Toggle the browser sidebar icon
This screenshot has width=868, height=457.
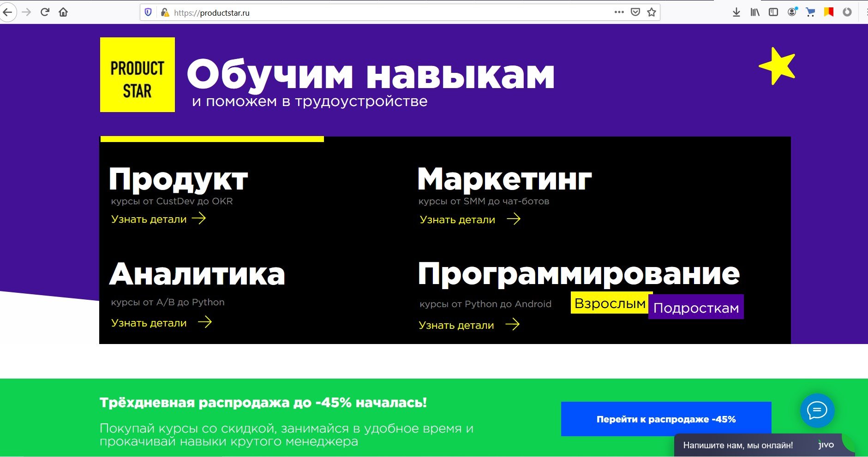click(x=773, y=12)
